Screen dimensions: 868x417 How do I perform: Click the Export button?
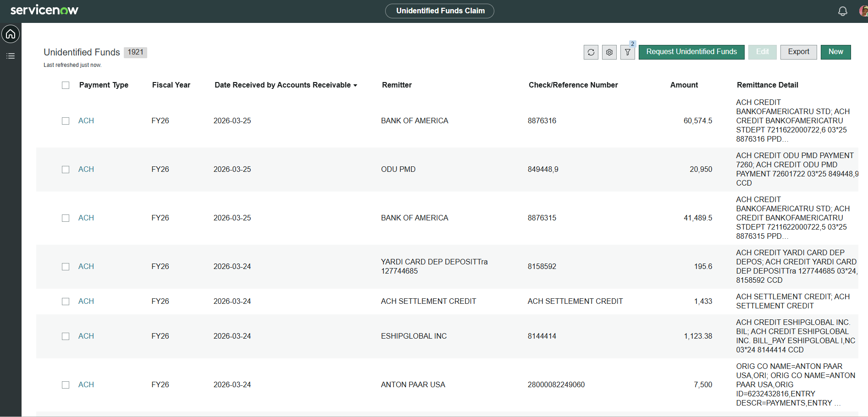tap(798, 52)
